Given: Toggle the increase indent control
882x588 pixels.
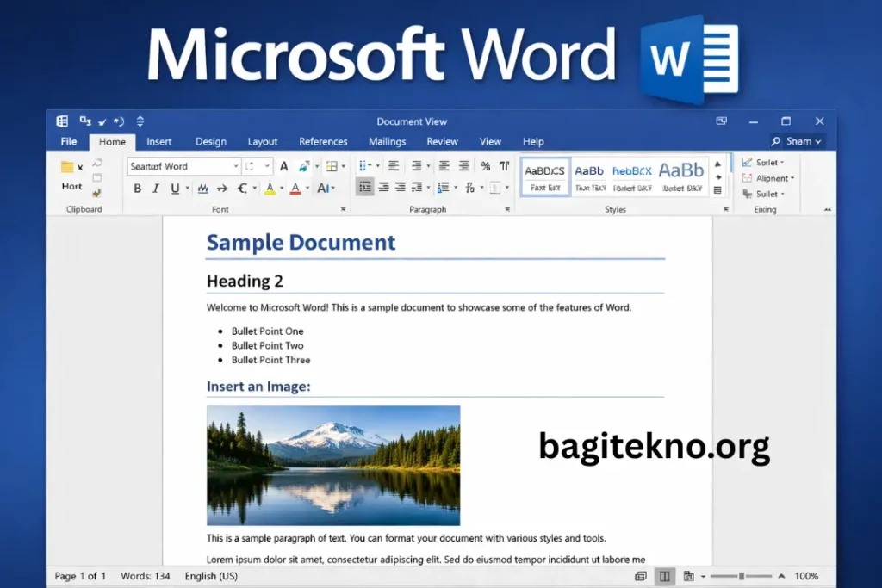Looking at the screenshot, I should coord(463,165).
